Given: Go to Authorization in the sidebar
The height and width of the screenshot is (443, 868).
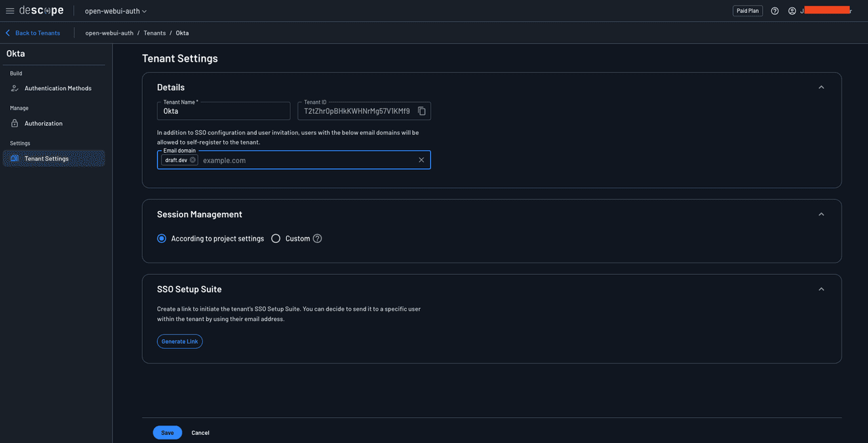Looking at the screenshot, I should tap(43, 123).
